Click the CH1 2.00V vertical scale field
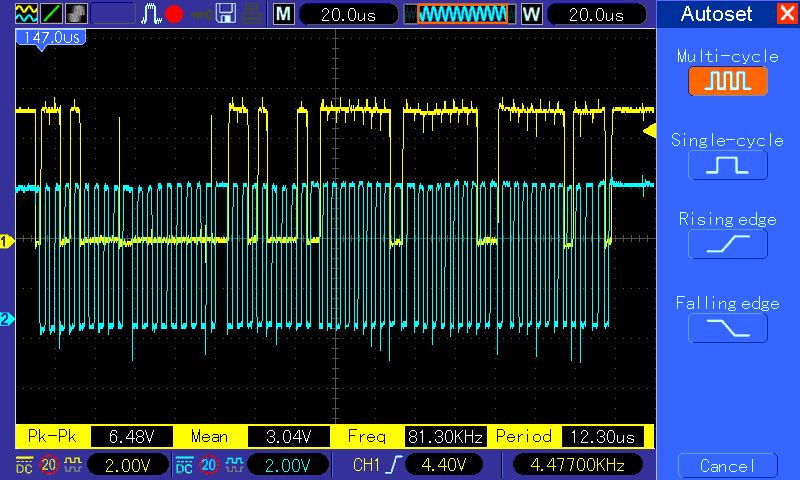The width and height of the screenshot is (800, 480). 127,465
